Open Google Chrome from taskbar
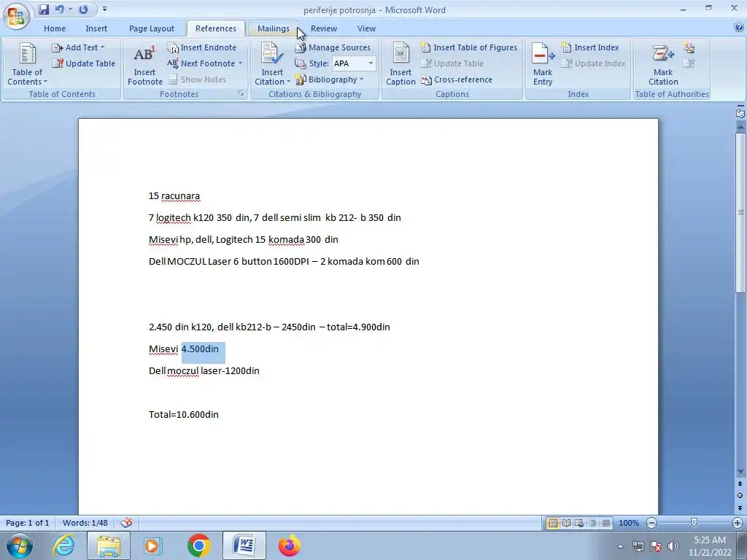 point(198,545)
